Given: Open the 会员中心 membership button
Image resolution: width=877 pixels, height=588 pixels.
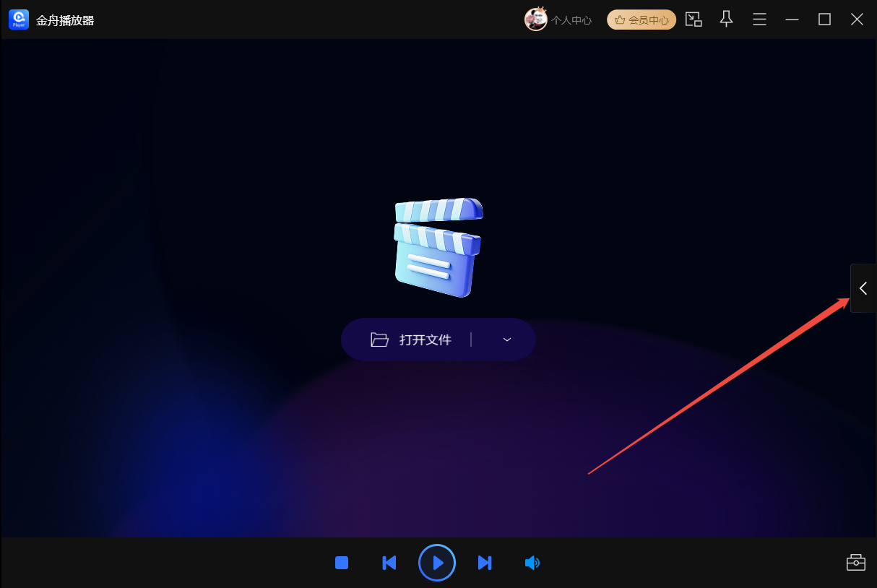Looking at the screenshot, I should click(x=641, y=20).
